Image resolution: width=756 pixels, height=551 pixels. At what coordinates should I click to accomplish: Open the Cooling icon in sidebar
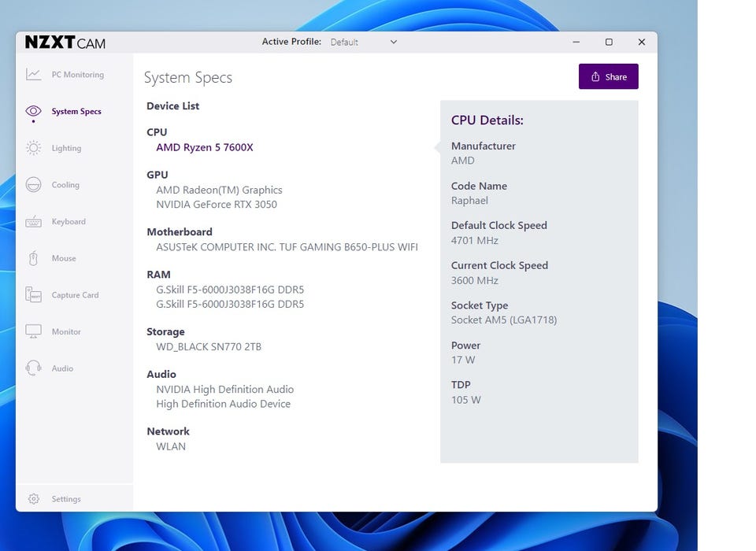pyautogui.click(x=33, y=185)
